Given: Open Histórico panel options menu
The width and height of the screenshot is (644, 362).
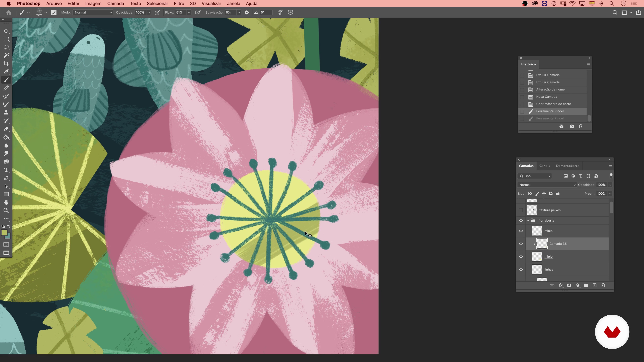Looking at the screenshot, I should [x=588, y=65].
